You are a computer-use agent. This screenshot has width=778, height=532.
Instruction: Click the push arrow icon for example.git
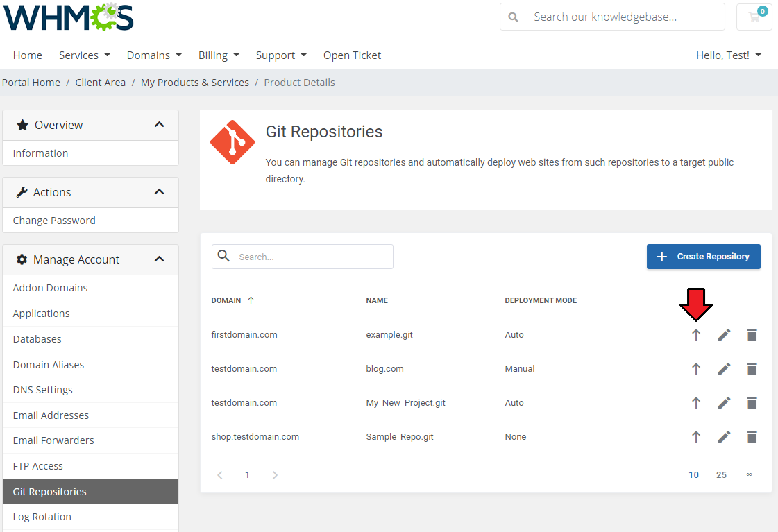696,335
